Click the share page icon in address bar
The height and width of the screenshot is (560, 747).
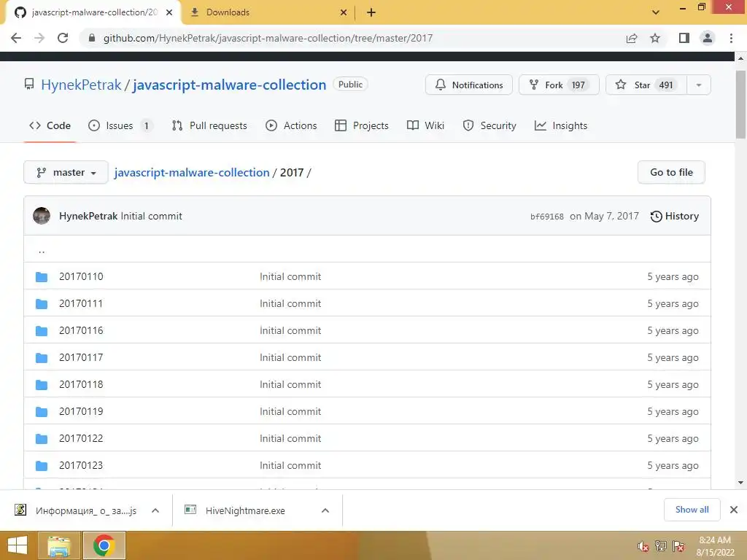(x=632, y=38)
